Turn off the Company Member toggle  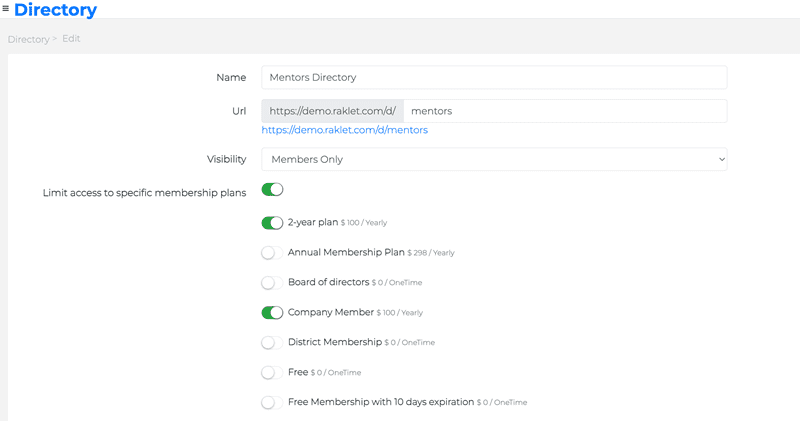(x=272, y=312)
